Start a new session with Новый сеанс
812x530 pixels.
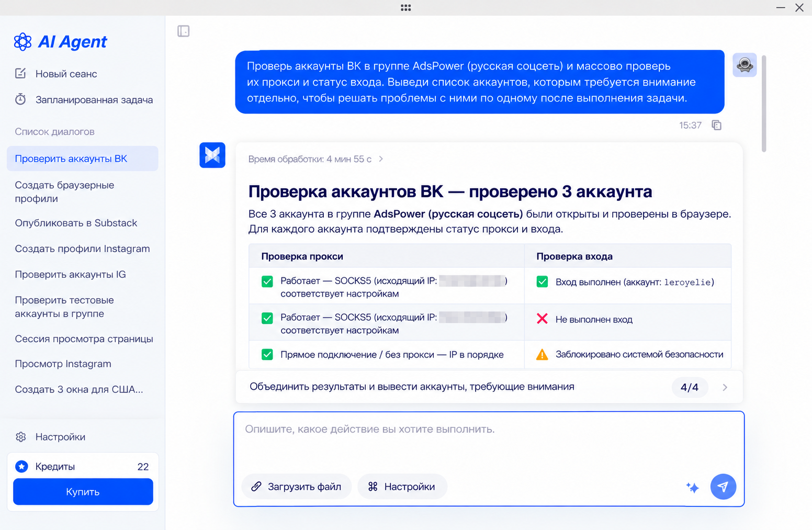[56, 74]
